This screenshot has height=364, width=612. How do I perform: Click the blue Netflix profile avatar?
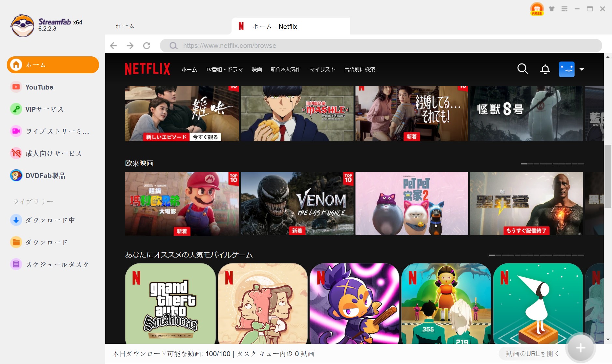pos(567,69)
